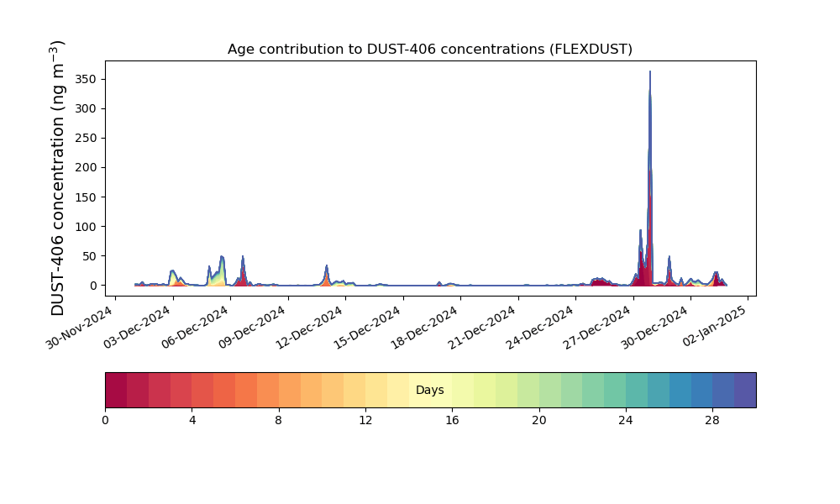Click the x-axis date label 02-Jan-2025

(x=714, y=327)
